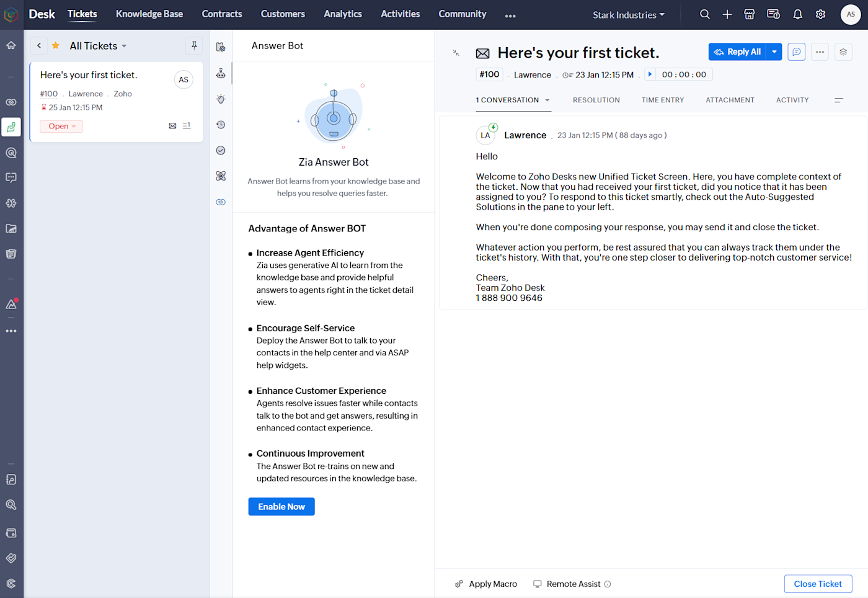Open the ticket history clock icon
Viewport: 868px width, 598px height.
(x=221, y=125)
